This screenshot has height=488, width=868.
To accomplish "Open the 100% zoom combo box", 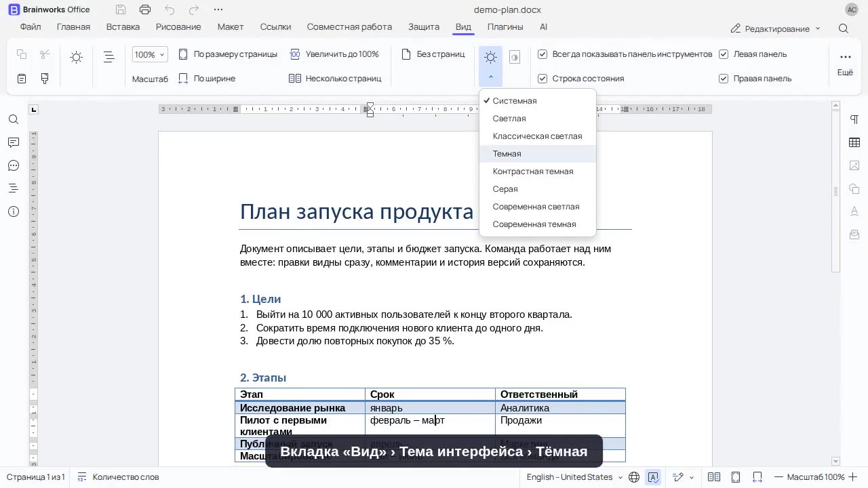I will [x=150, y=55].
